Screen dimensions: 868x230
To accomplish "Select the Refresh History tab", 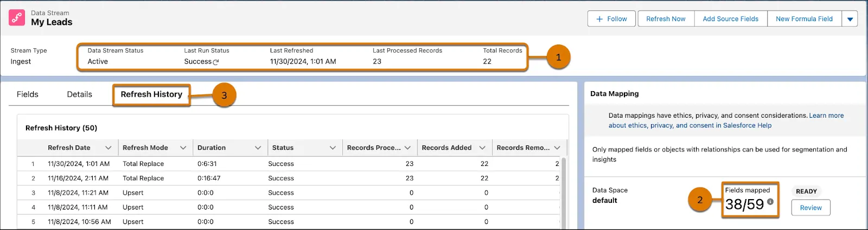I will tap(151, 94).
